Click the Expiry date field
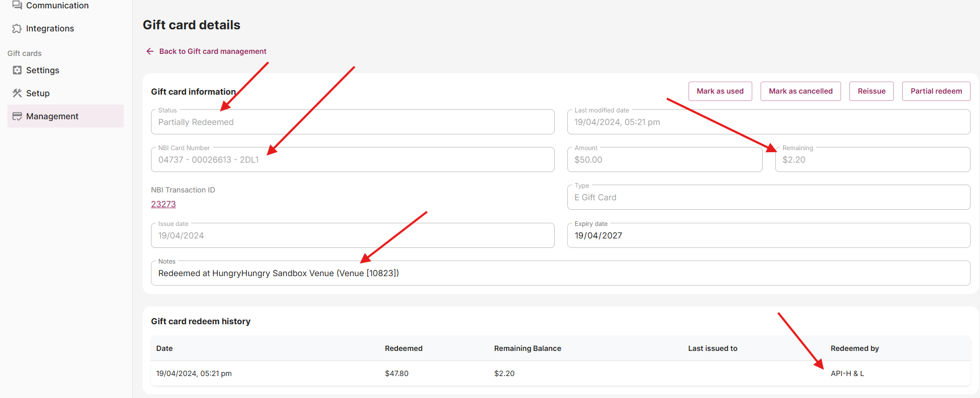This screenshot has height=398, width=980. (x=768, y=236)
